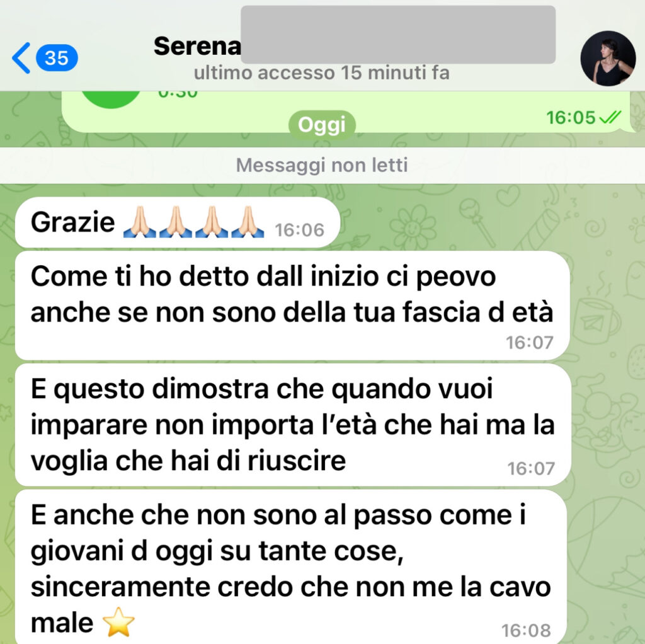This screenshot has height=644, width=645.
Task: Select message starting 'Come ti ho detto'
Action: coord(292,306)
